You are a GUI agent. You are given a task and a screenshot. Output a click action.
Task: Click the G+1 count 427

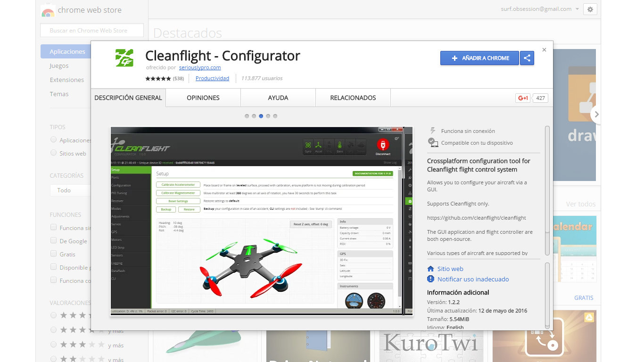pyautogui.click(x=541, y=98)
